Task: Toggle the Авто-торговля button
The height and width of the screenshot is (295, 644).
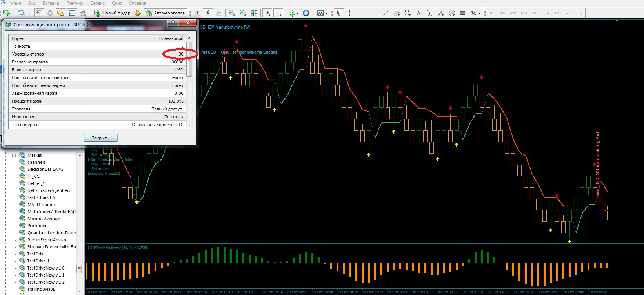Action: pyautogui.click(x=165, y=13)
